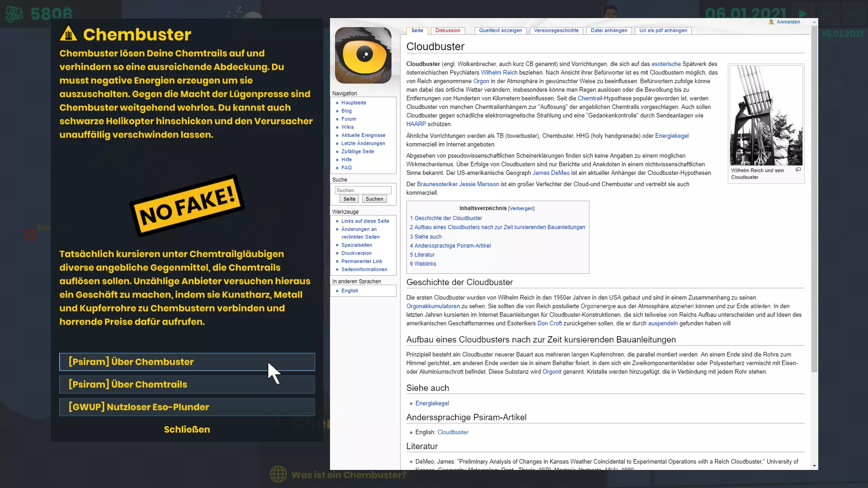Click the Suchen search input field

pyautogui.click(x=363, y=190)
